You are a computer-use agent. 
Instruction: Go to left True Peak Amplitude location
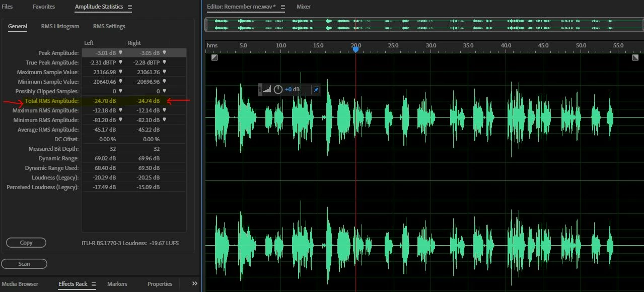[120, 62]
